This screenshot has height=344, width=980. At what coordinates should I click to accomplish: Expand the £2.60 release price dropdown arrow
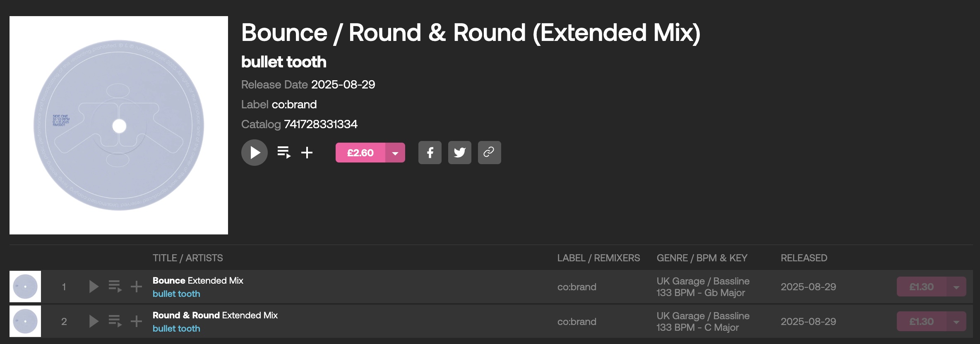click(x=395, y=153)
